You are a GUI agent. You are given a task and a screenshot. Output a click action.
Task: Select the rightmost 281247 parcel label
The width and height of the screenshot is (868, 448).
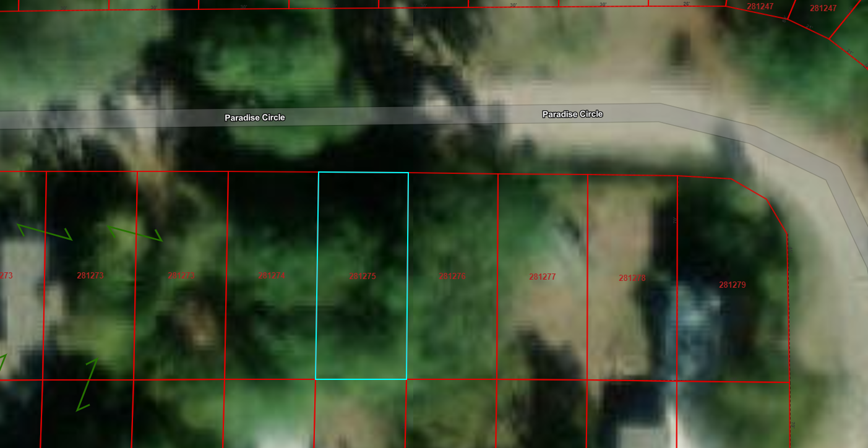pyautogui.click(x=823, y=8)
